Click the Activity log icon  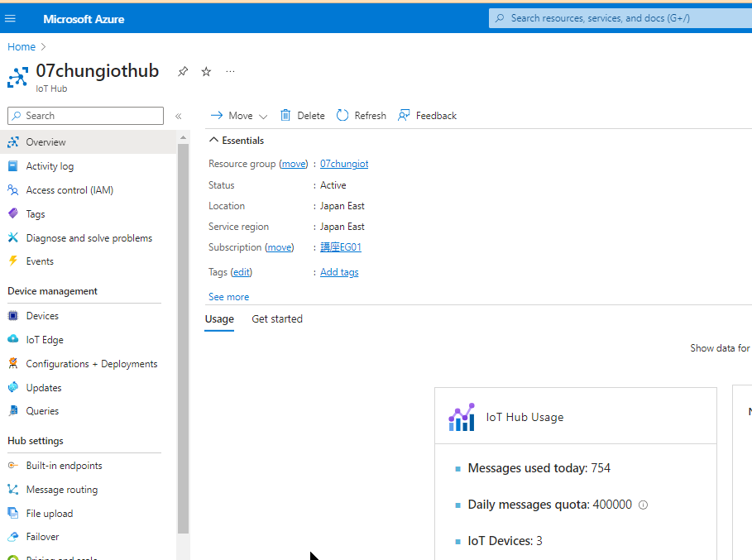pos(13,166)
